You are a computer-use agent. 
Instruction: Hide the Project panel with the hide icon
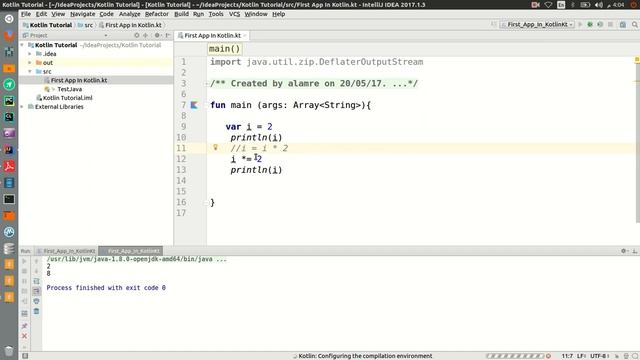pos(168,36)
